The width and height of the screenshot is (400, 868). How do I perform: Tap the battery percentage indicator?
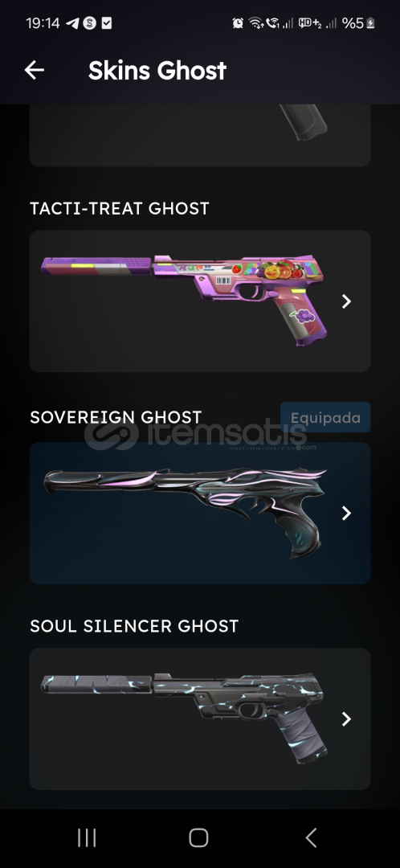(x=358, y=23)
